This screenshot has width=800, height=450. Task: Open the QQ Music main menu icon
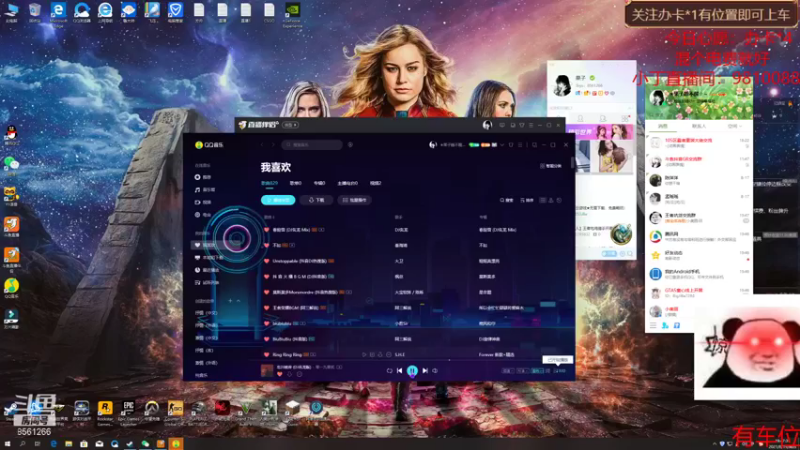pyautogui.click(x=520, y=145)
